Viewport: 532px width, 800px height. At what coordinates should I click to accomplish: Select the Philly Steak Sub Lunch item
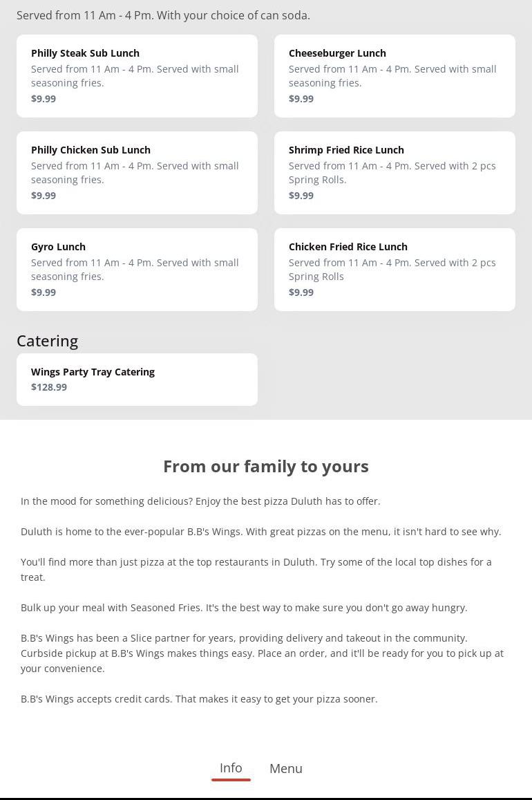tap(137, 76)
